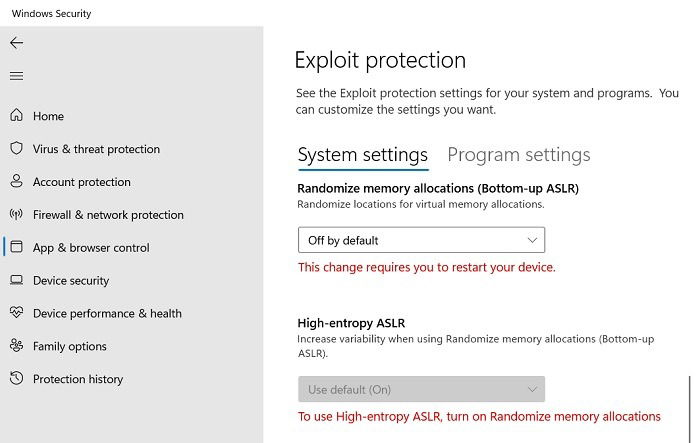Click the vertical scrollbar on right edge

(x=690, y=409)
